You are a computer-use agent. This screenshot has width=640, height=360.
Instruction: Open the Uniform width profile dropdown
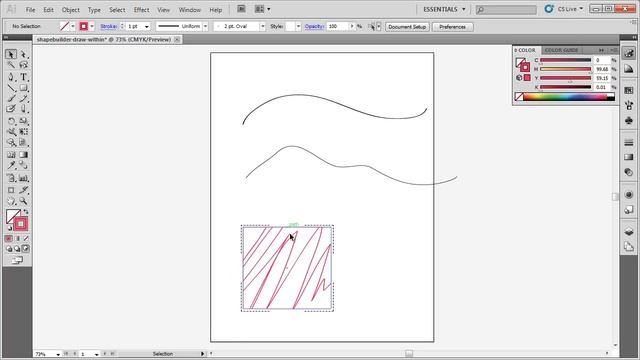click(205, 26)
